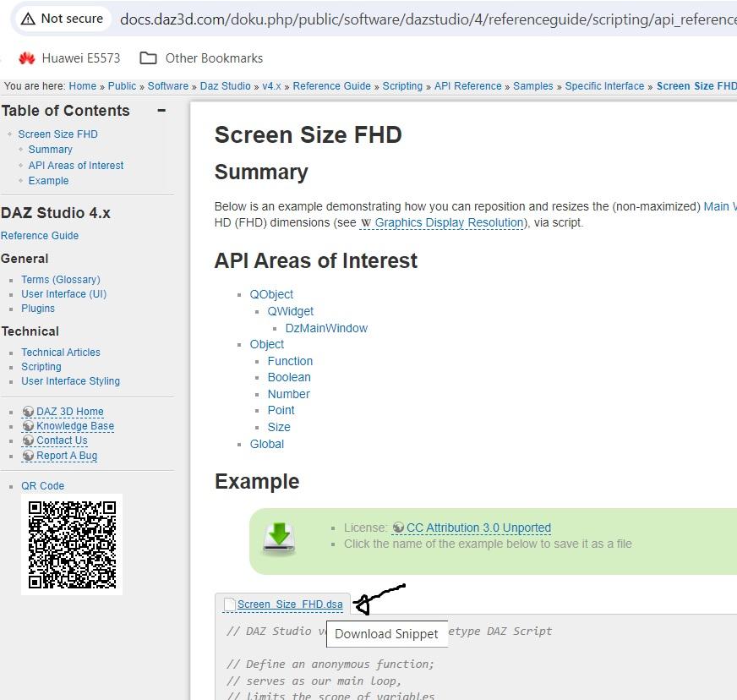
Task: Jump to Example in table of contents
Action: (x=48, y=181)
